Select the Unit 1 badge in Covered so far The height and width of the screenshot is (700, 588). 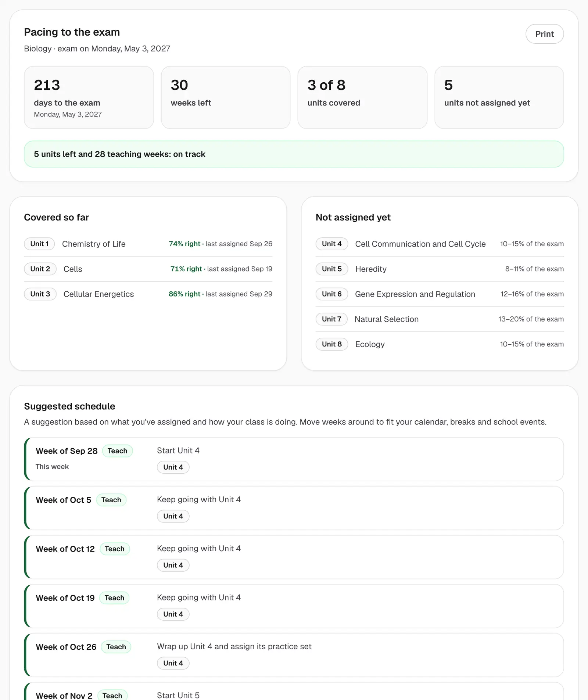click(39, 244)
